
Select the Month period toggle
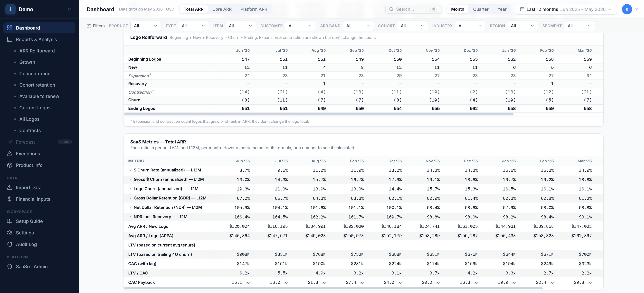coord(458,9)
